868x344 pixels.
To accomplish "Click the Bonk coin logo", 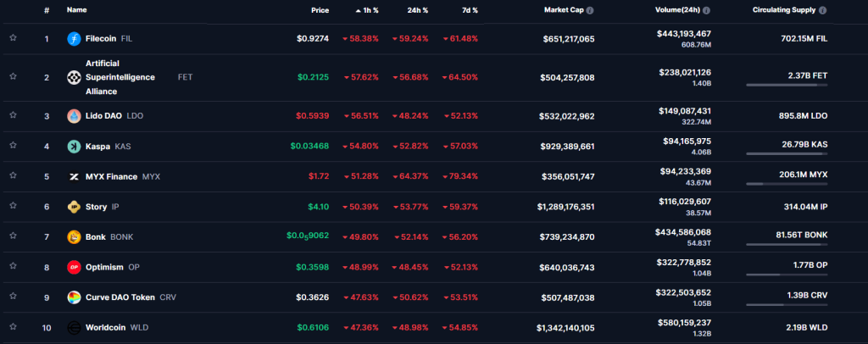I will coord(74,237).
